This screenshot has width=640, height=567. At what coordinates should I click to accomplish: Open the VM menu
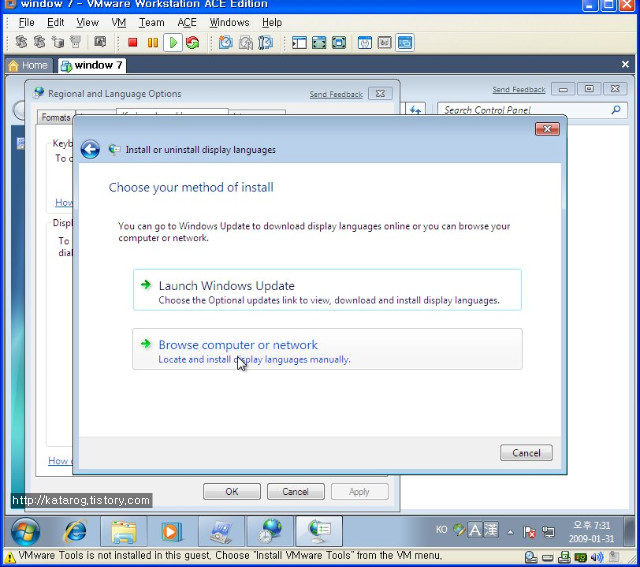pyautogui.click(x=119, y=22)
